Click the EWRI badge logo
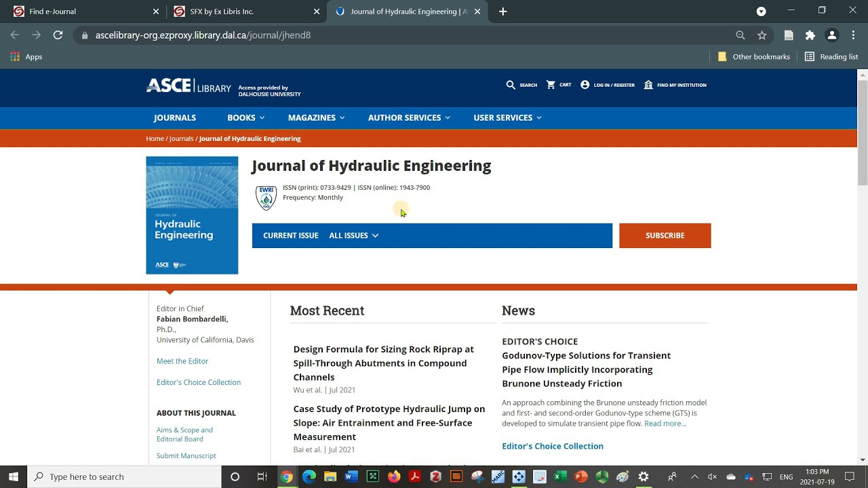Screen dimensions: 868x488 (x=266, y=197)
